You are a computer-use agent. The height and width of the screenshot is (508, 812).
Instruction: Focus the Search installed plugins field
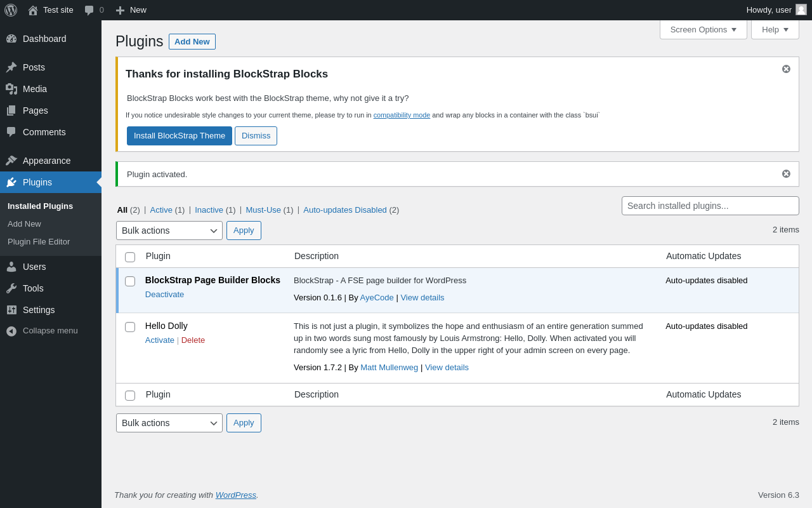(710, 206)
